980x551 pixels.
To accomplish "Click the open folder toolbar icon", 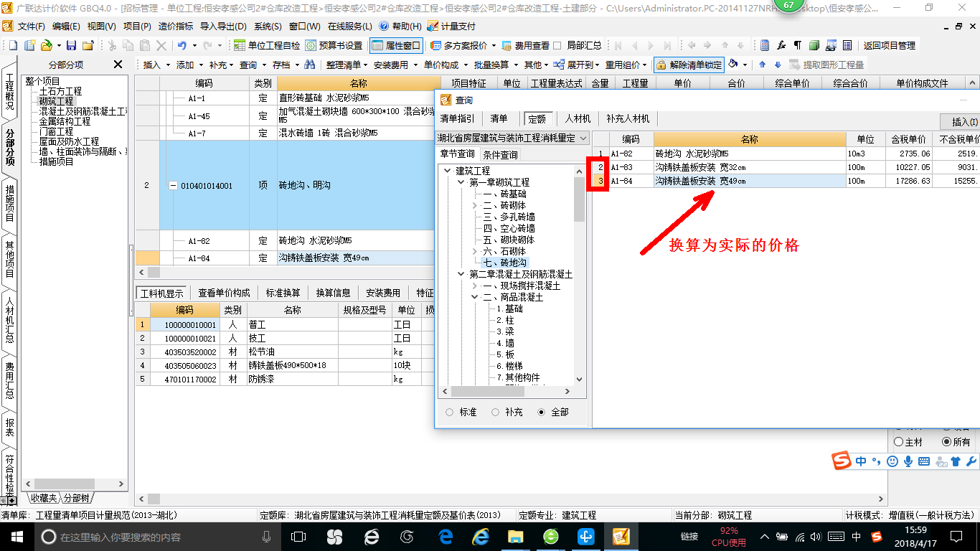I will (46, 45).
